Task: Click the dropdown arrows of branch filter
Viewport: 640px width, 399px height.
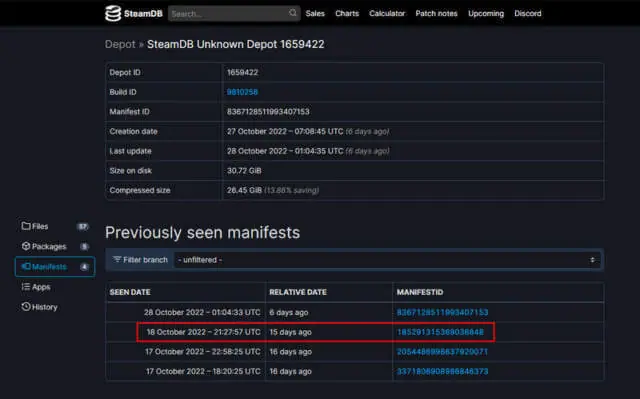Action: tap(592, 260)
